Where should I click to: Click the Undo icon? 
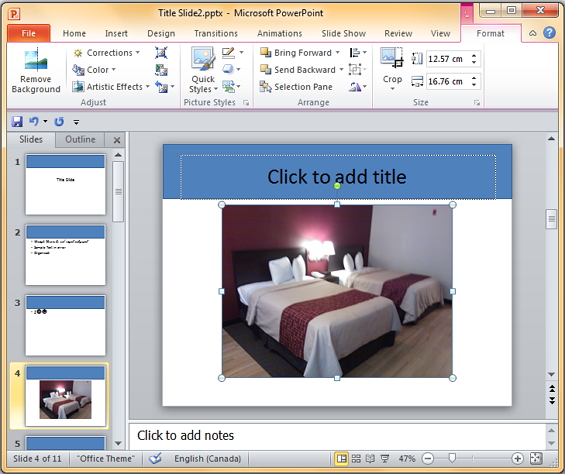[34, 121]
